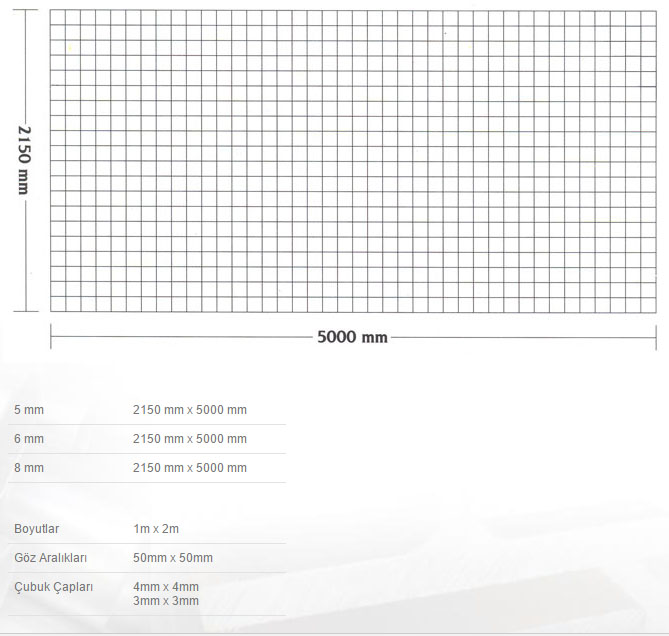Click the Boyutlar label
Viewport: 669px width, 636px height.
(x=38, y=528)
